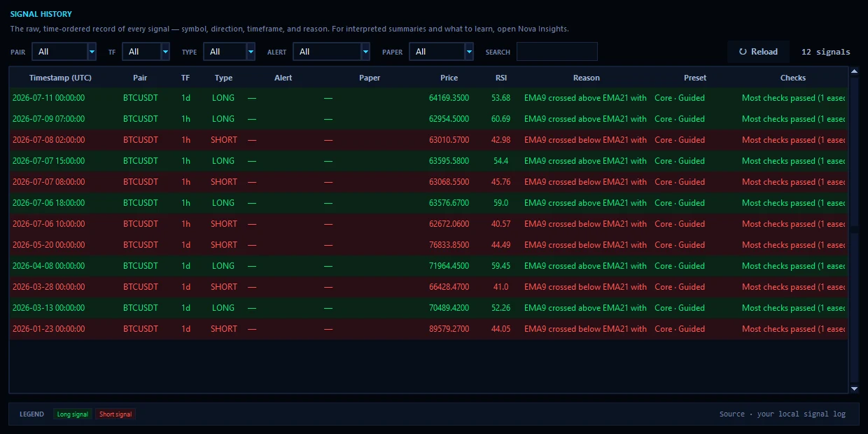Select the 2026-07-07 15:00:00 timestamp cell
The height and width of the screenshot is (434, 868).
(x=48, y=161)
